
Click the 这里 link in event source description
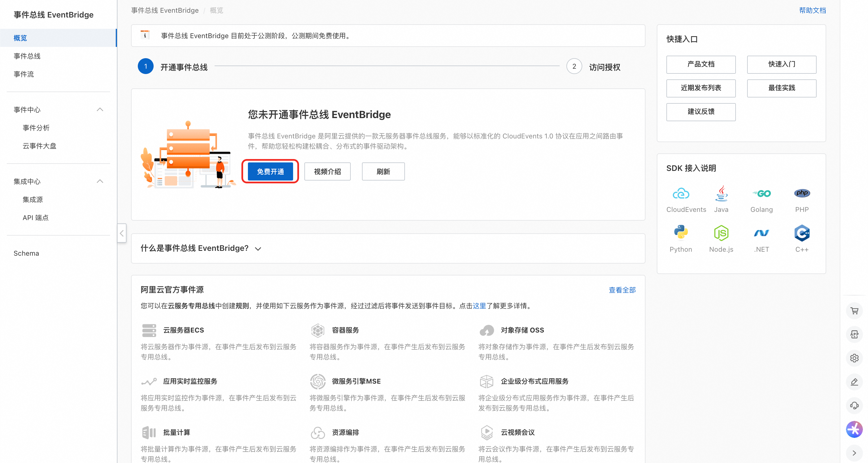point(479,306)
